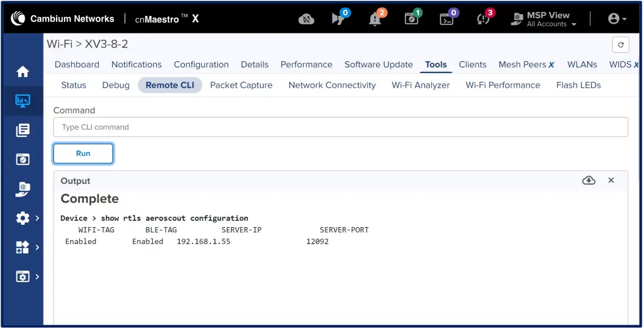Click the cnMaestro X product title
644x329 pixels.
167,19
